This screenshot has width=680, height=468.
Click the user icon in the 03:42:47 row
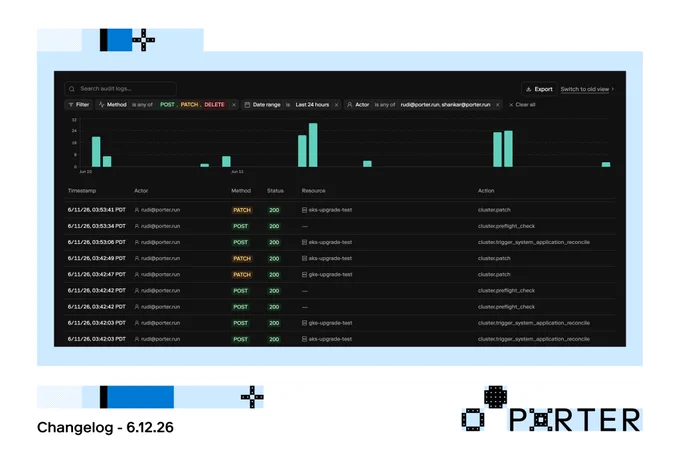137,275
